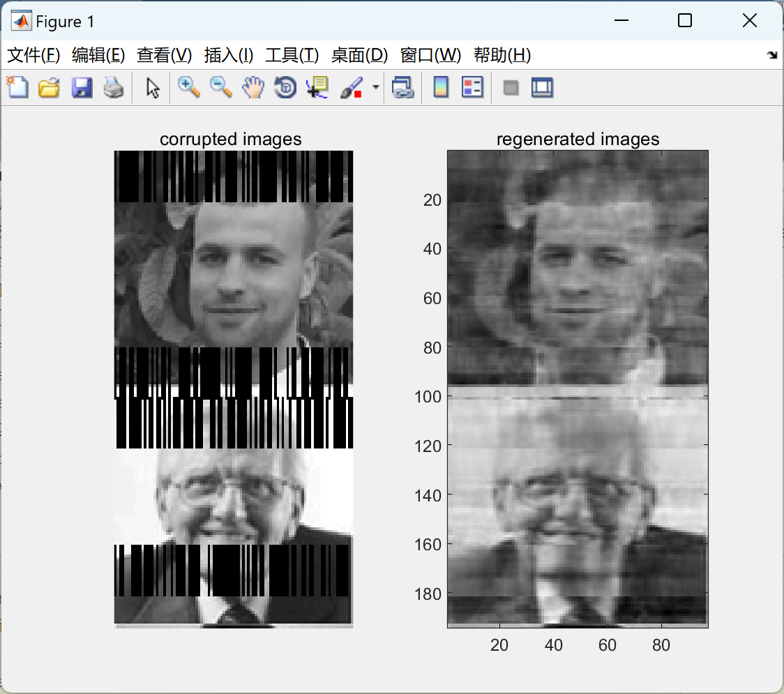The image size is (784, 694).
Task: Open the 插入(I) menu
Action: [x=229, y=55]
